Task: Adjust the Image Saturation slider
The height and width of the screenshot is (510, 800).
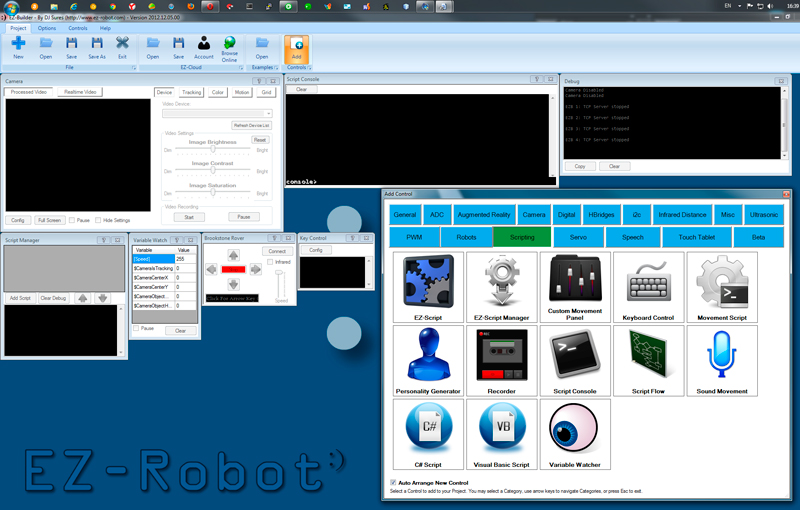Action: coord(213,192)
